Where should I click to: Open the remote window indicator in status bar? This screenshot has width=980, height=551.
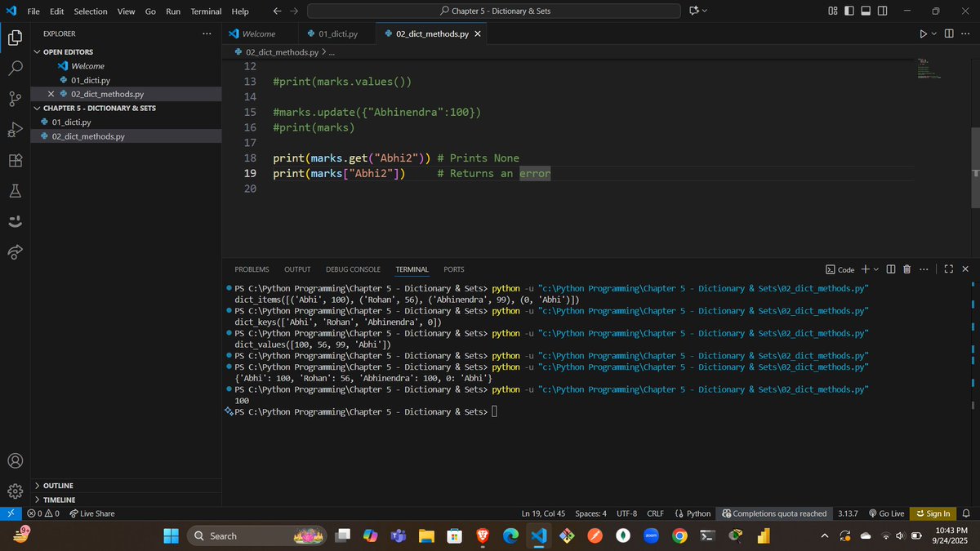(10, 513)
